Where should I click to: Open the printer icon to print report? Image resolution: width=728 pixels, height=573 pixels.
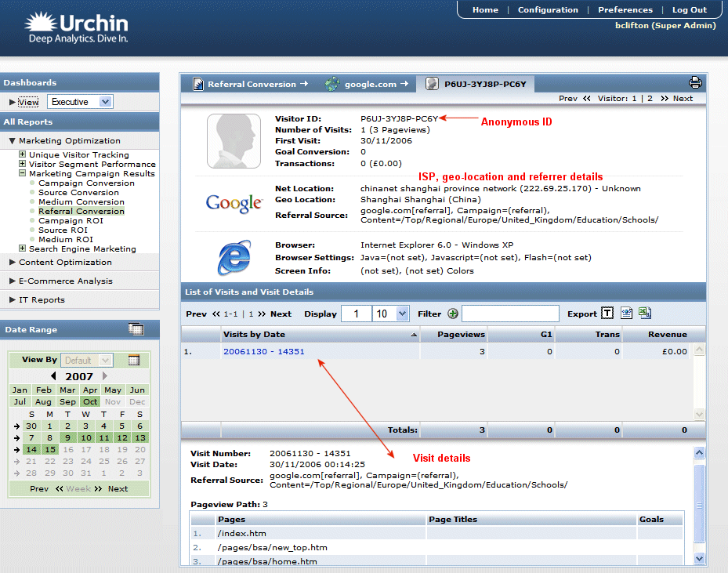[x=695, y=82]
